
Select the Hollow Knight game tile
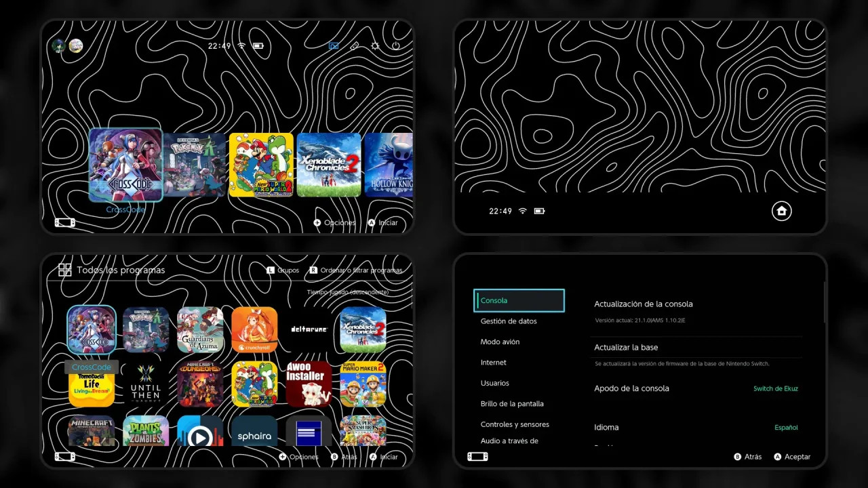point(389,165)
